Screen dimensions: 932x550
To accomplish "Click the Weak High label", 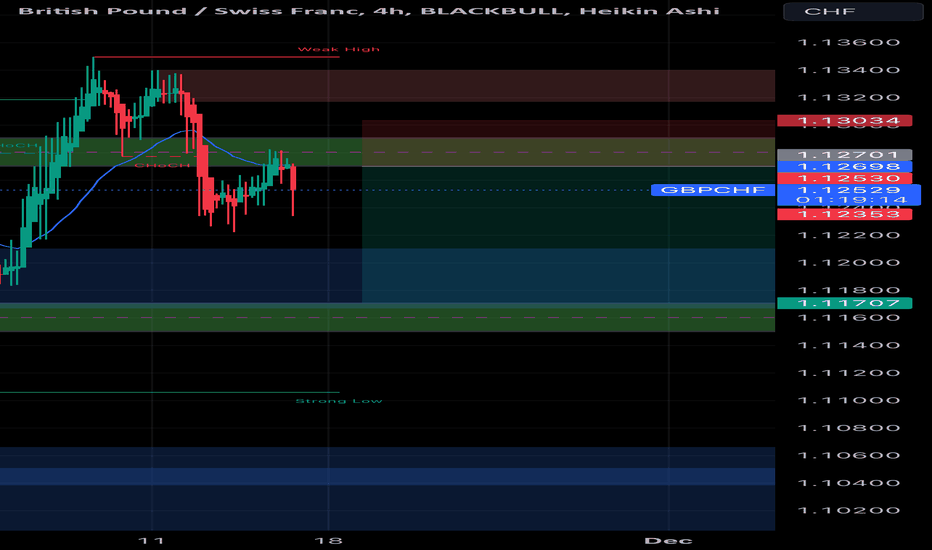I will [338, 49].
